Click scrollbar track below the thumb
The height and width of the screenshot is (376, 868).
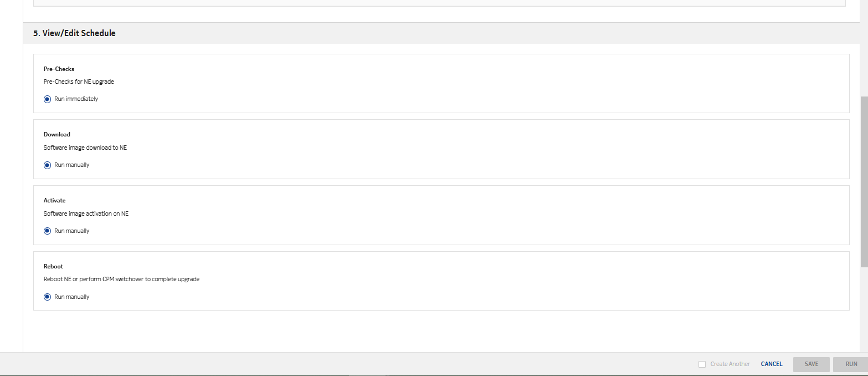tap(864, 311)
